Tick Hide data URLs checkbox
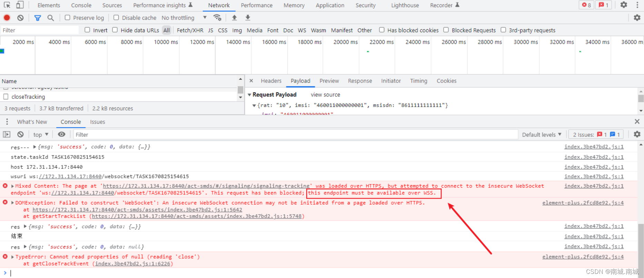The width and height of the screenshot is (644, 278). tap(115, 30)
